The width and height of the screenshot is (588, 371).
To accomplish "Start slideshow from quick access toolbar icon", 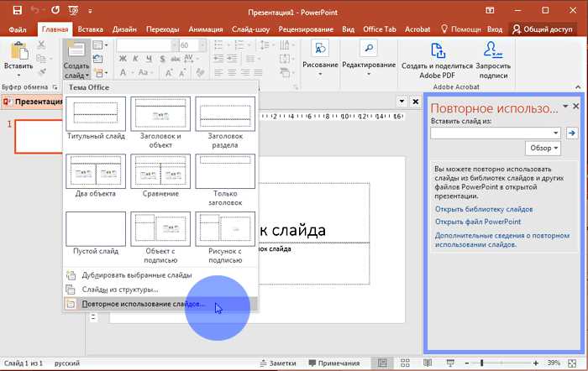I will pyautogui.click(x=74, y=11).
